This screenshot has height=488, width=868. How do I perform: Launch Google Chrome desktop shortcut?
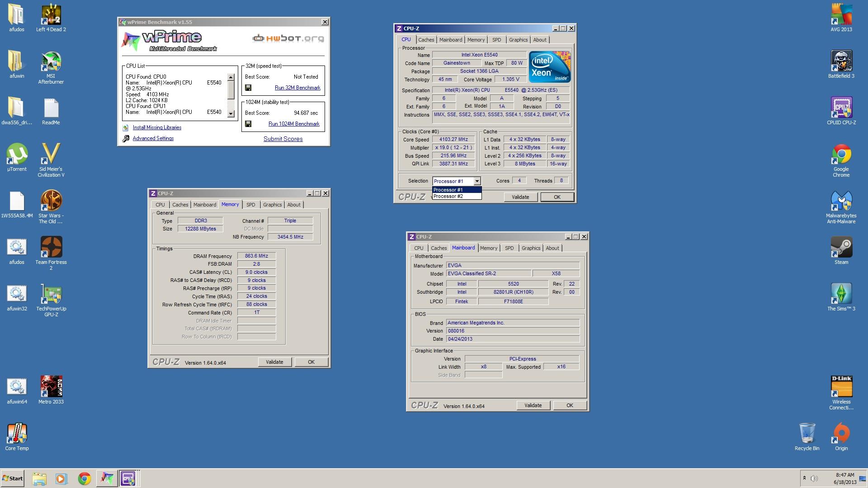pos(841,160)
